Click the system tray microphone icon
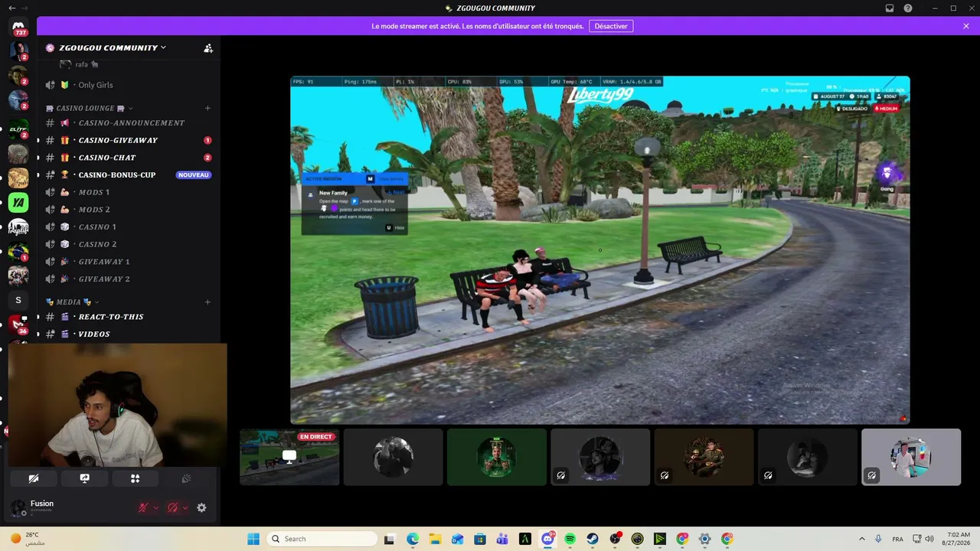Screen dimensions: 980x551 [x=879, y=539]
